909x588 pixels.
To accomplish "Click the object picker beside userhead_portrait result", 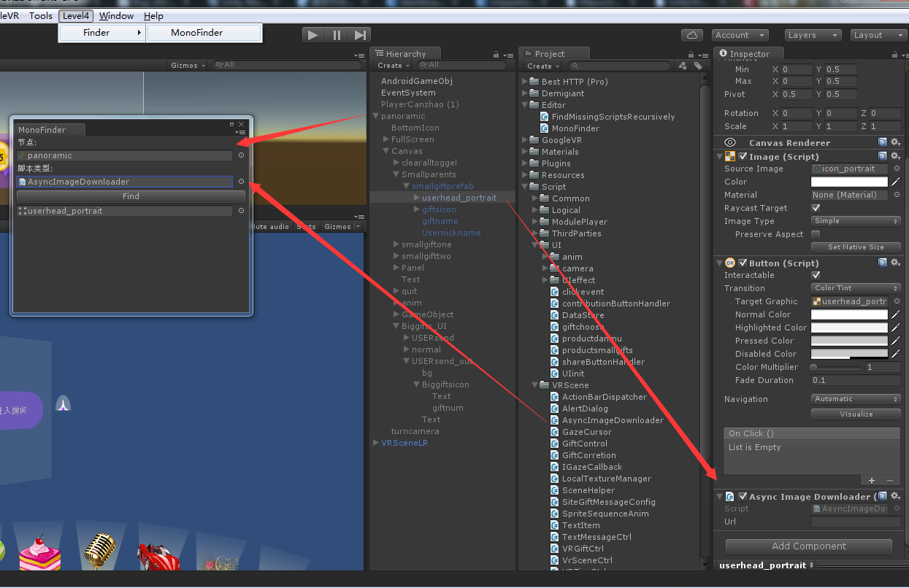I will (x=241, y=211).
